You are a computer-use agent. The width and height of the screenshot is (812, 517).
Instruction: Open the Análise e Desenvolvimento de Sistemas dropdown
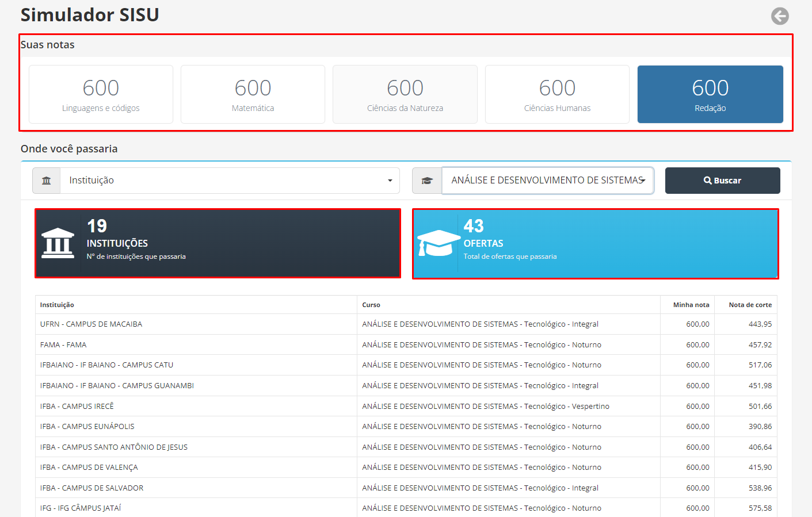[x=548, y=181]
